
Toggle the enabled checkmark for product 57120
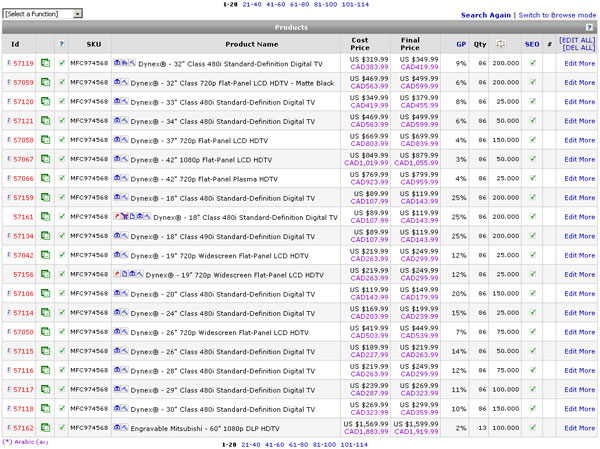62,101
